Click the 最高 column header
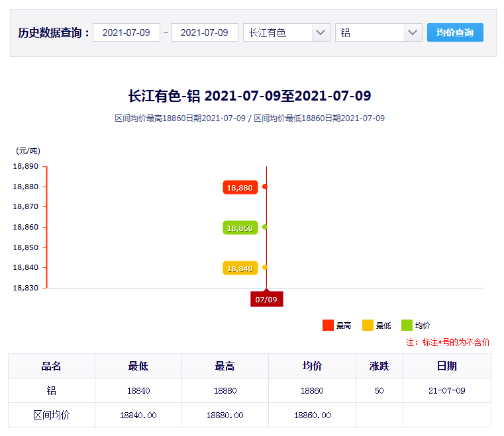This screenshot has height=436, width=504. pyautogui.click(x=225, y=366)
